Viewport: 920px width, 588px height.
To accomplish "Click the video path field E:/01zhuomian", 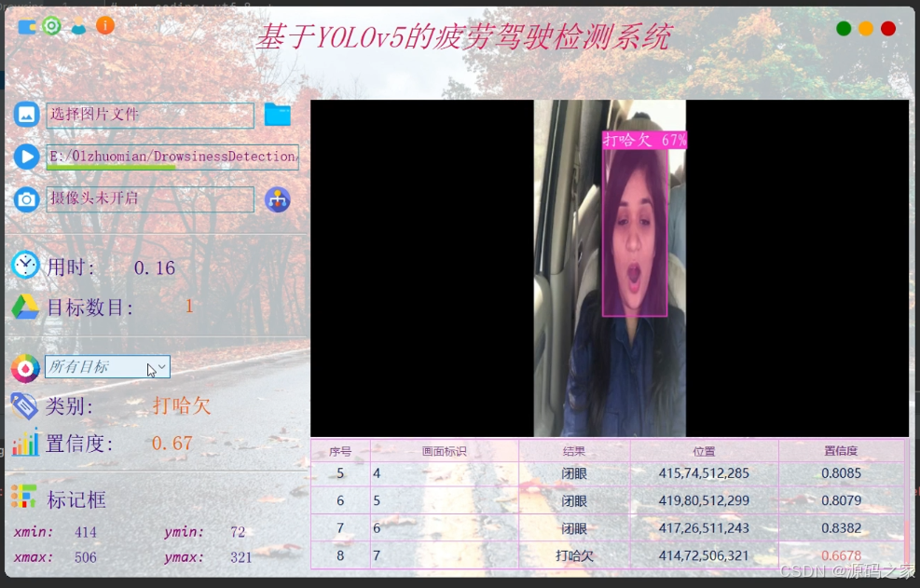I will point(172,157).
